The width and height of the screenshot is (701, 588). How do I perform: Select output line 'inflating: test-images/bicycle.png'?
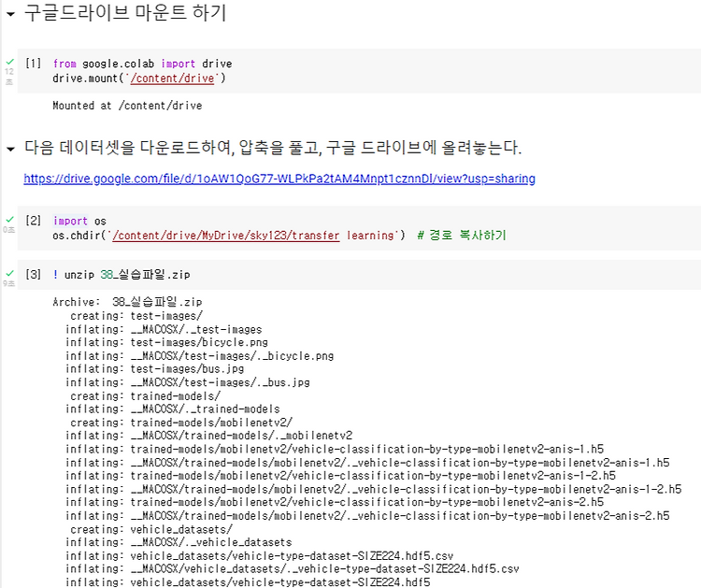pos(166,342)
